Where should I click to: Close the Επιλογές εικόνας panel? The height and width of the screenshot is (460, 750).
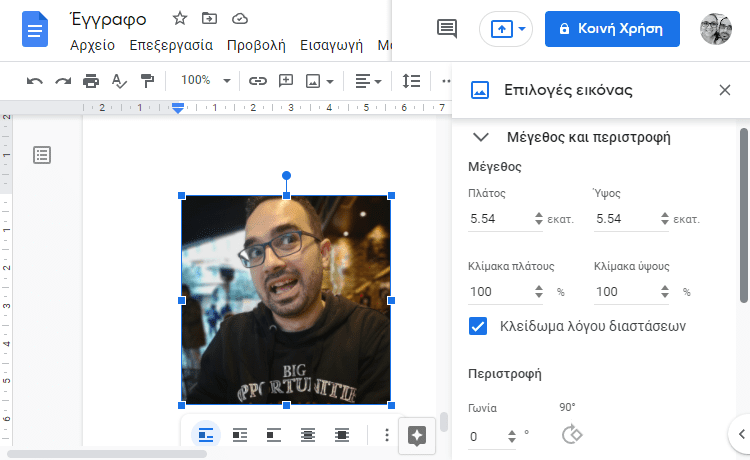click(725, 90)
